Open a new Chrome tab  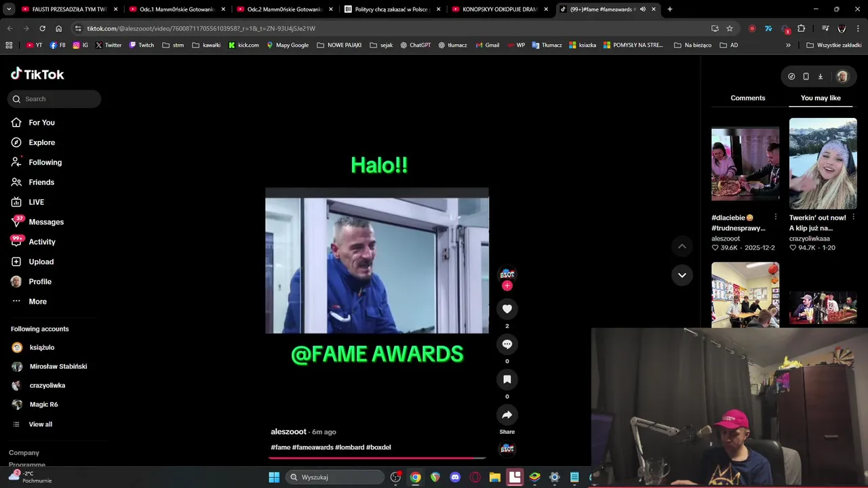pos(670,9)
